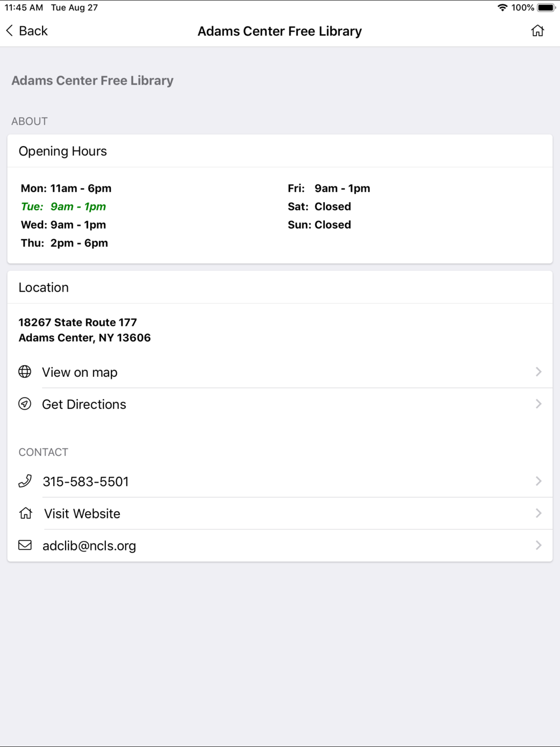The width and height of the screenshot is (560, 747).
Task: Tap the phone icon in Contact
Action: [25, 481]
